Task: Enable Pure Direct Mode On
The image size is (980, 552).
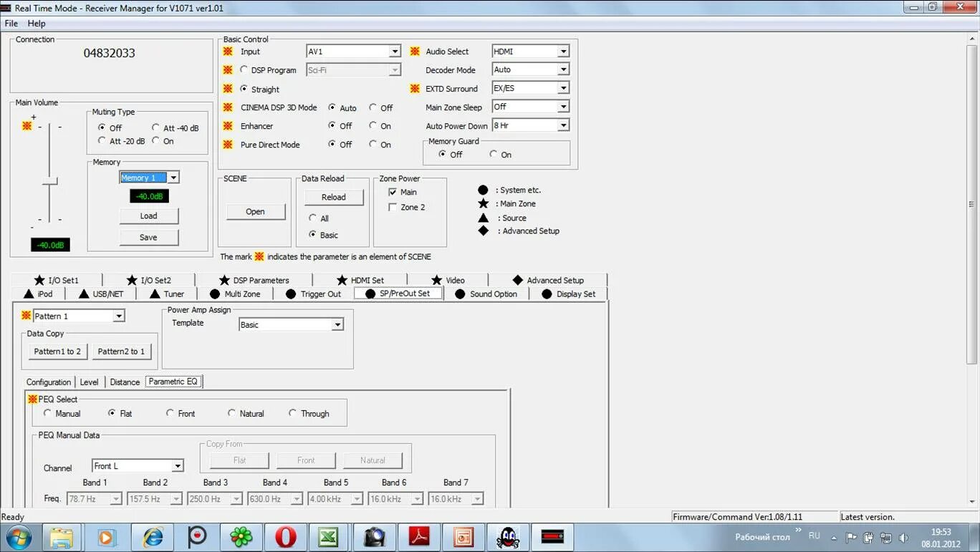Action: click(x=374, y=145)
